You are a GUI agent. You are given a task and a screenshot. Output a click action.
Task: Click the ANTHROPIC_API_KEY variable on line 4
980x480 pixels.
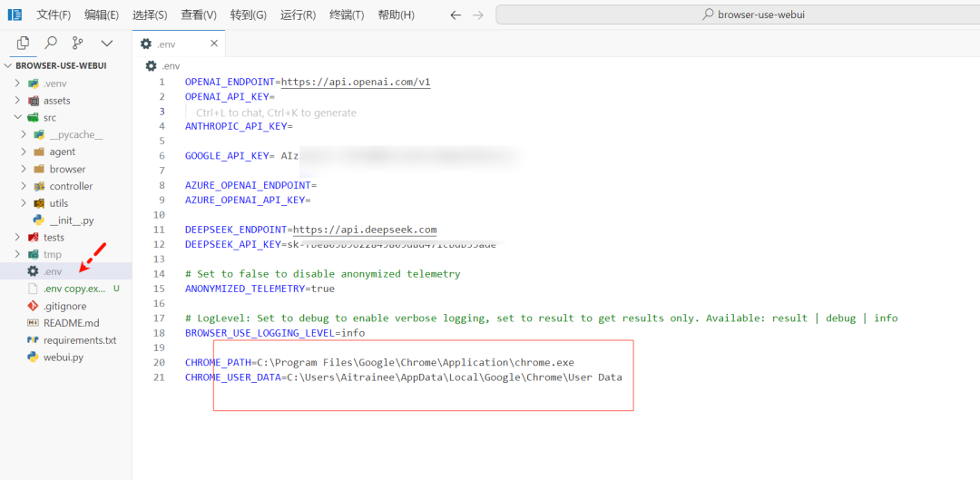[236, 126]
